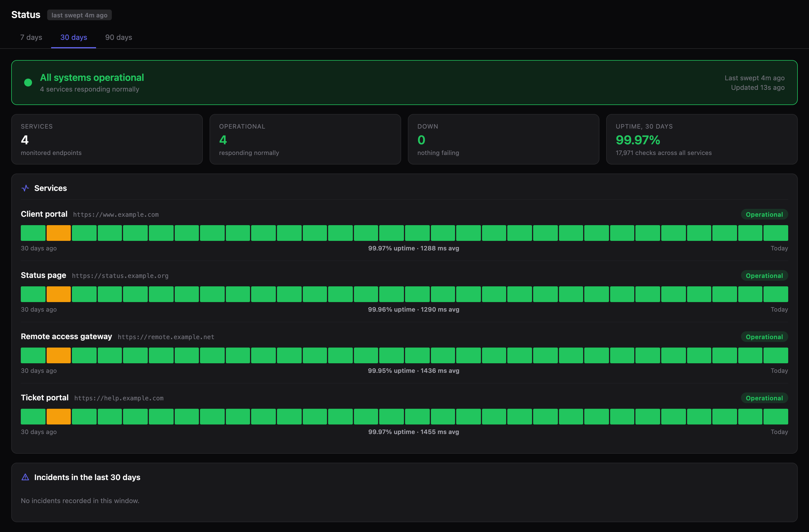This screenshot has height=532, width=809.
Task: Click '99.96% uptime · 1290 ms avg' text
Action: point(414,309)
